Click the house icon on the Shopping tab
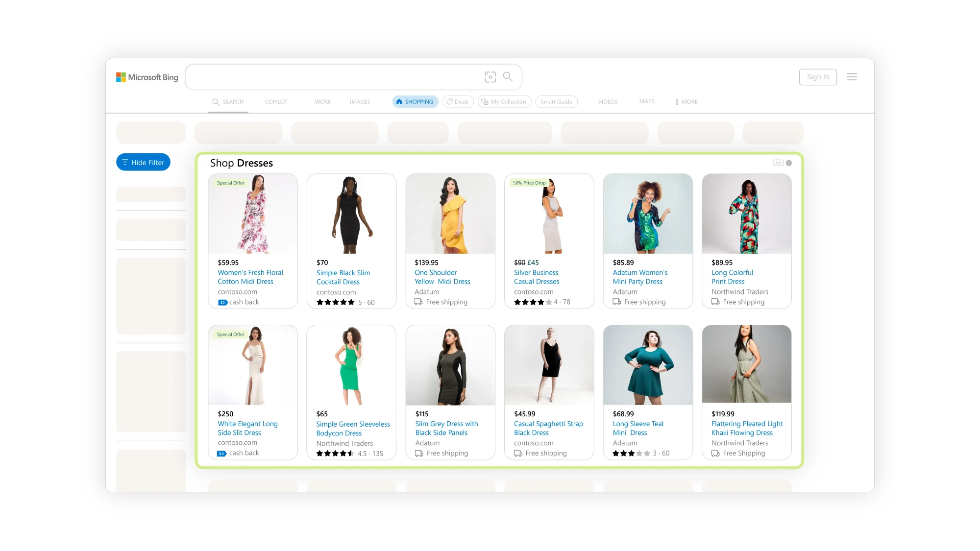The width and height of the screenshot is (980, 551). tap(399, 101)
